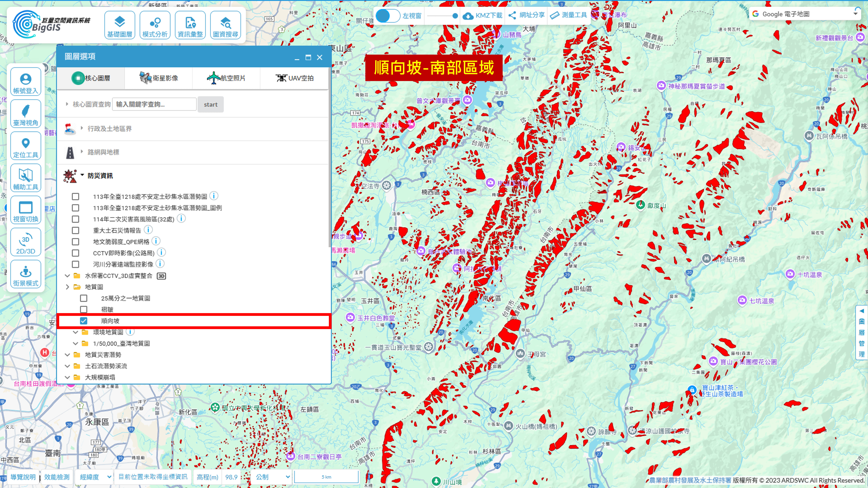Viewport: 868px width, 488px height.
Task: Switch to UAV空拍 tab
Action: [294, 78]
